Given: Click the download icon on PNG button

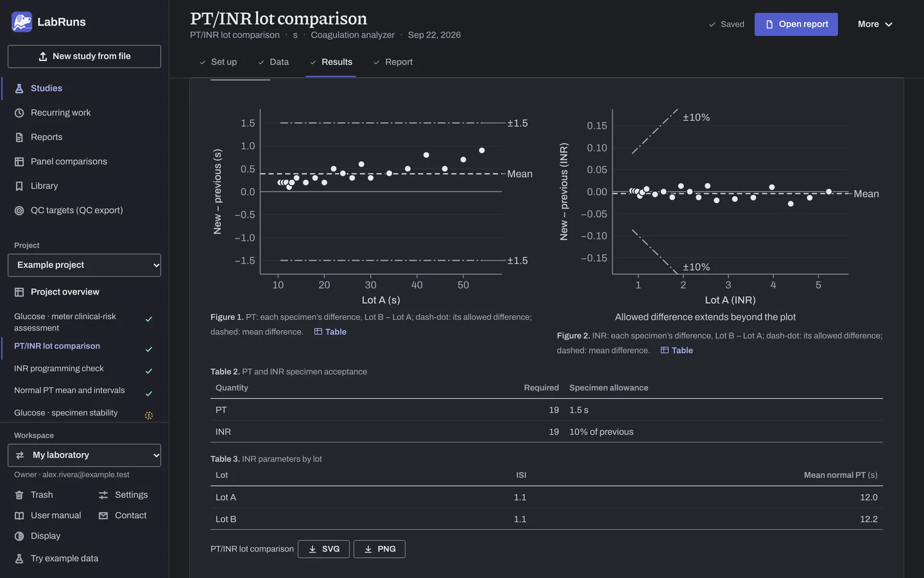Looking at the screenshot, I should [x=368, y=549].
